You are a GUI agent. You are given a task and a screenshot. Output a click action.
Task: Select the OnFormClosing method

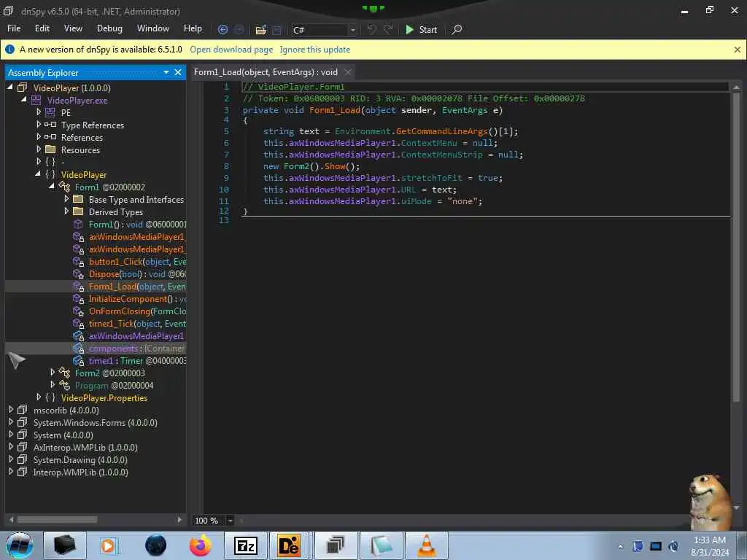pyautogui.click(x=137, y=311)
